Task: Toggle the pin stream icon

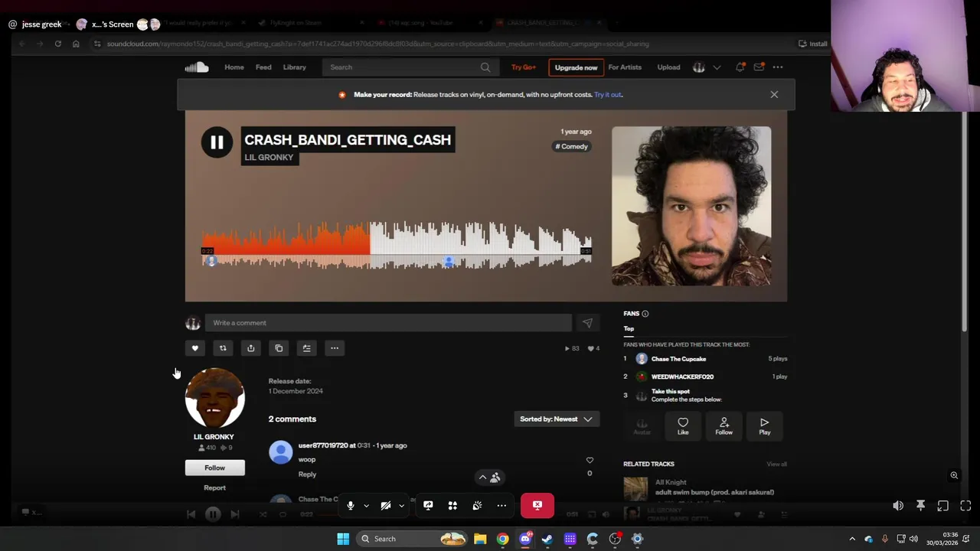Action: 921,506
